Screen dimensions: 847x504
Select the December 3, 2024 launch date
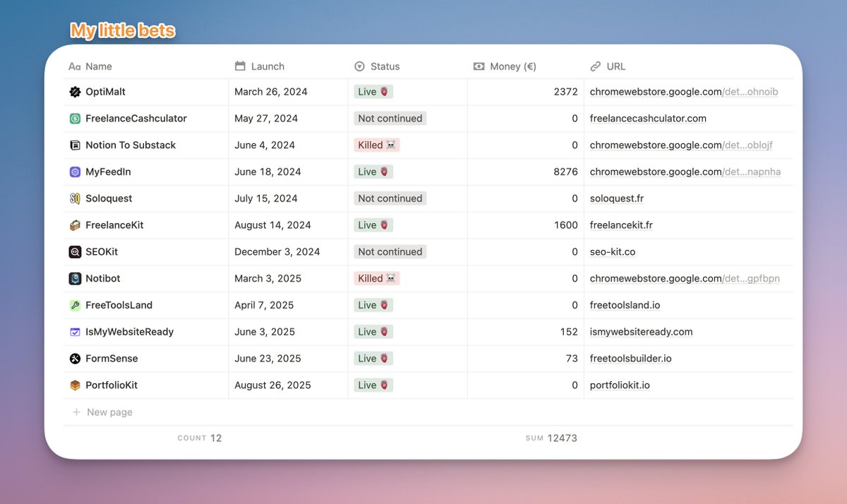(x=277, y=252)
